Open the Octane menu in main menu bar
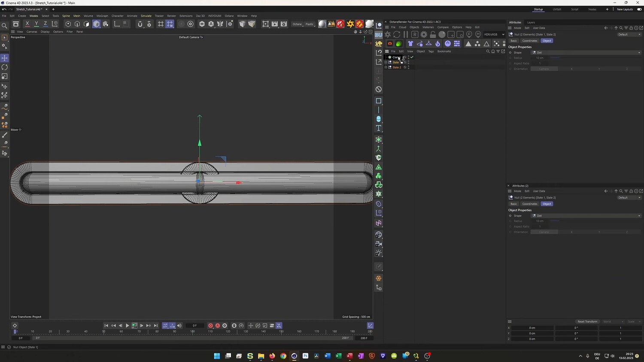This screenshot has width=644, height=362. [229, 16]
